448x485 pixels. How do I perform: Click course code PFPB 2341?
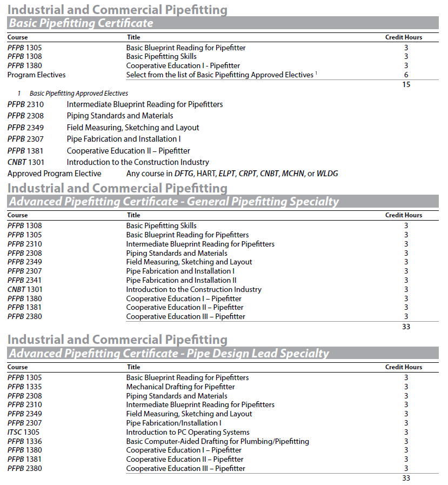pyautogui.click(x=24, y=280)
